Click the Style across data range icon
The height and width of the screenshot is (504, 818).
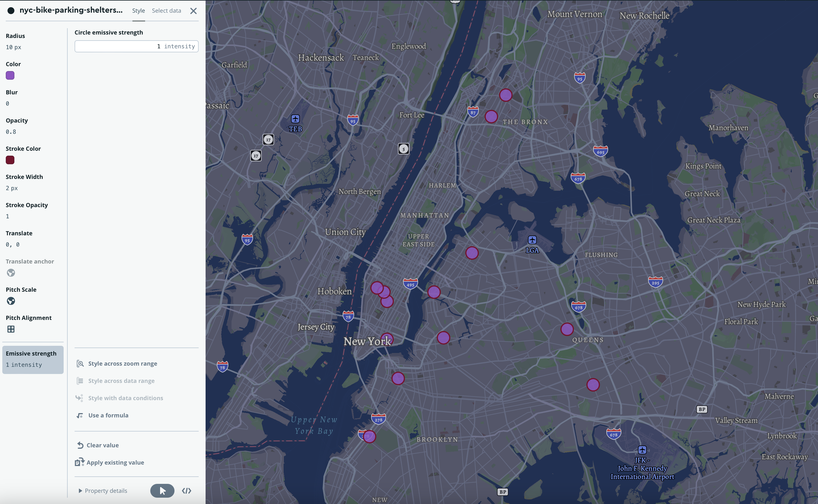80,381
